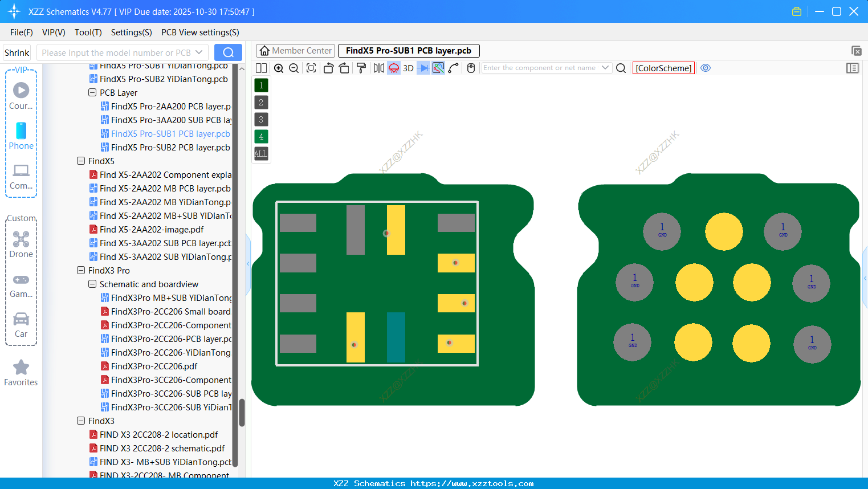Show PCB layer 2
Image resolution: width=868 pixels, height=489 pixels.
[261, 103]
